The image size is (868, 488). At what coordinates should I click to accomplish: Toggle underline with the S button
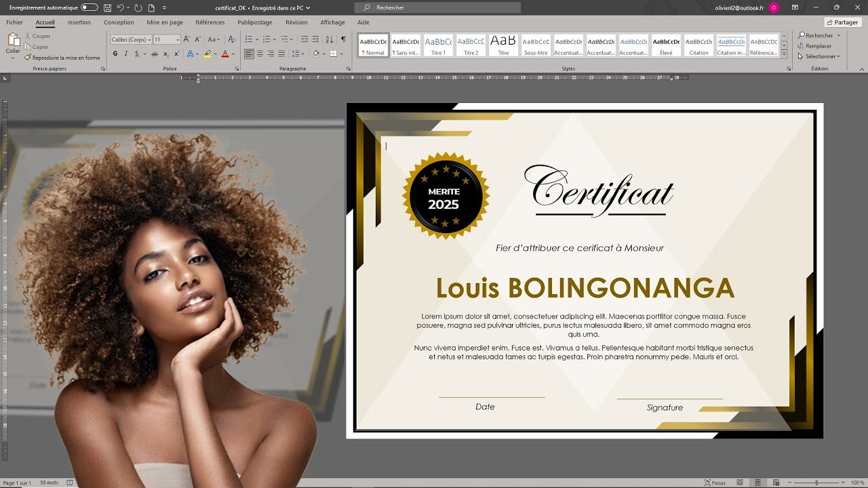pyautogui.click(x=136, y=54)
